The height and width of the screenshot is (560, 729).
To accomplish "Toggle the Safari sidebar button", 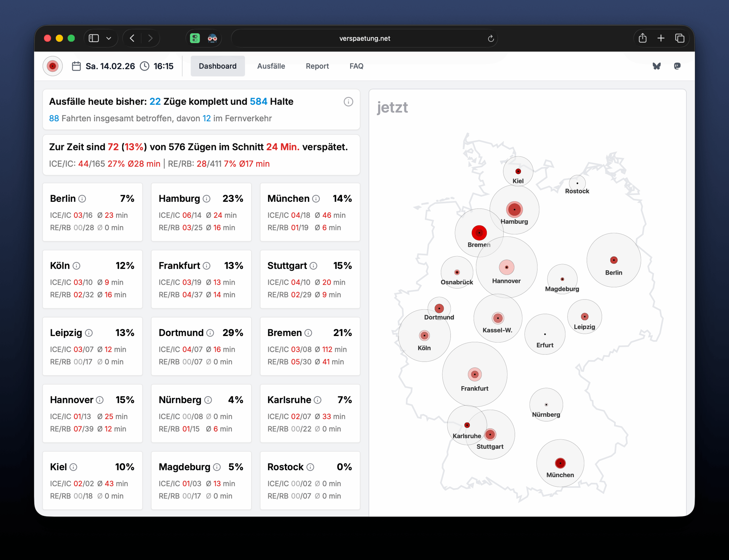I will click(94, 38).
